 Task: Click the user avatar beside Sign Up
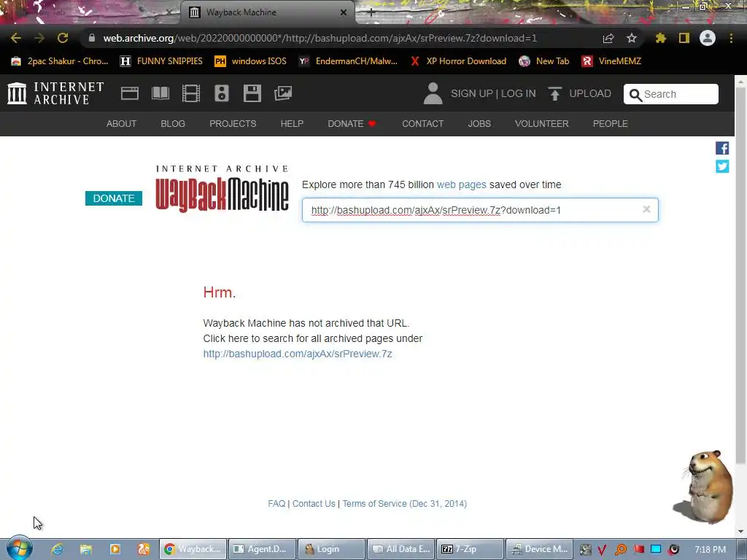point(433,93)
